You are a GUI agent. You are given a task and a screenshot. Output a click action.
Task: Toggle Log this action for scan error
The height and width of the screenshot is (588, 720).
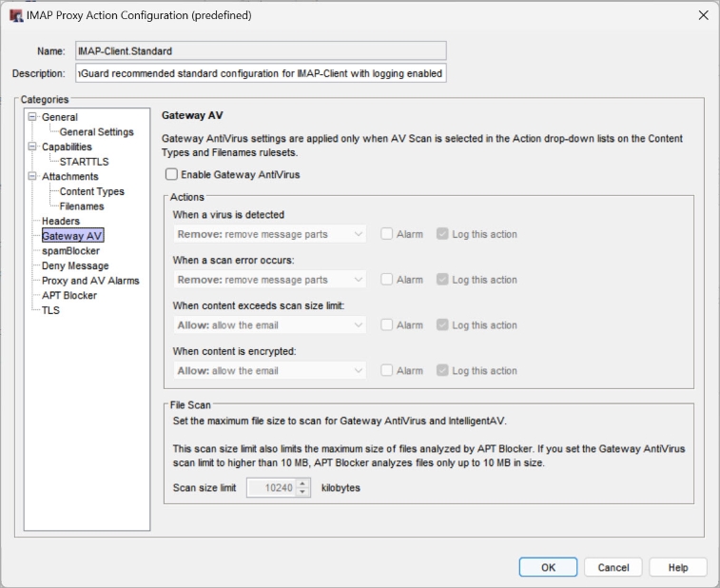tap(443, 280)
